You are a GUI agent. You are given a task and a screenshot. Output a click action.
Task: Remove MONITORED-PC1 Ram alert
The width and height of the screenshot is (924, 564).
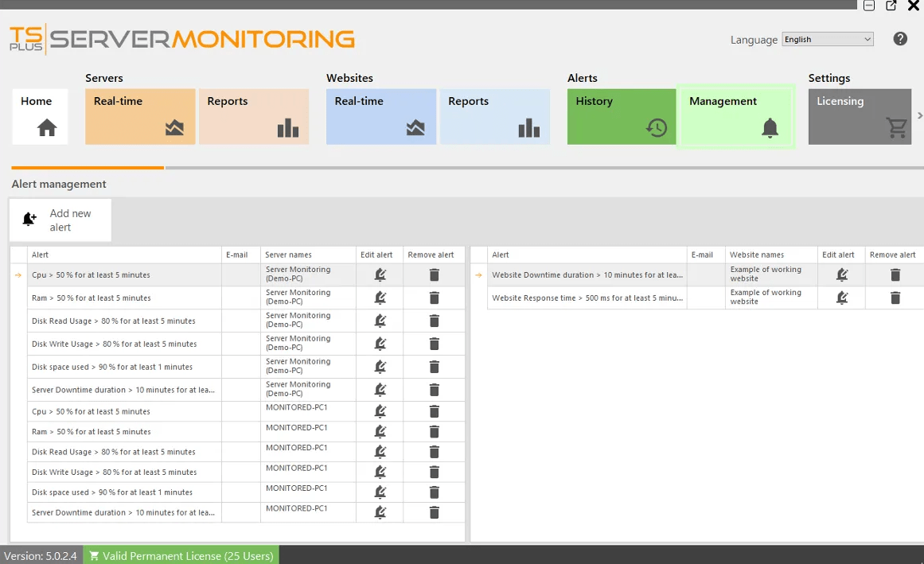(435, 431)
